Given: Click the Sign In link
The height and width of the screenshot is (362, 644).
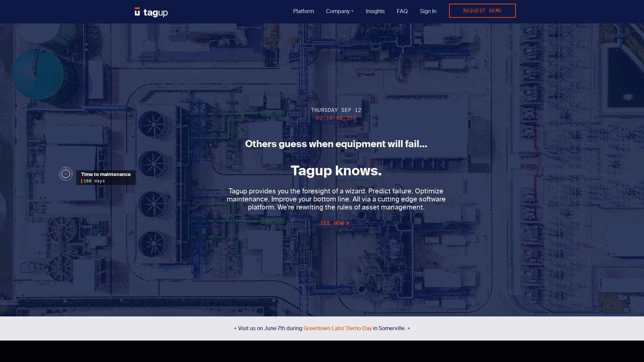Looking at the screenshot, I should [428, 11].
